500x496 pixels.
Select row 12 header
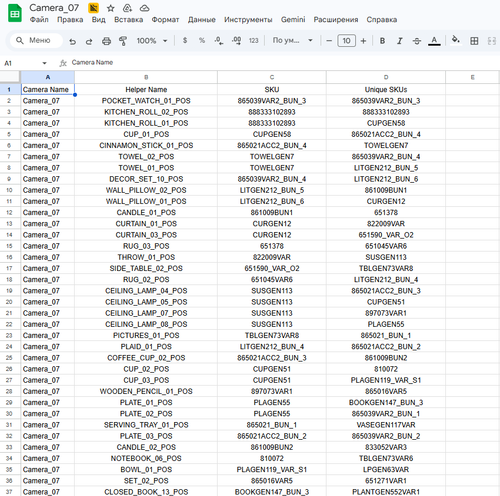[9, 213]
